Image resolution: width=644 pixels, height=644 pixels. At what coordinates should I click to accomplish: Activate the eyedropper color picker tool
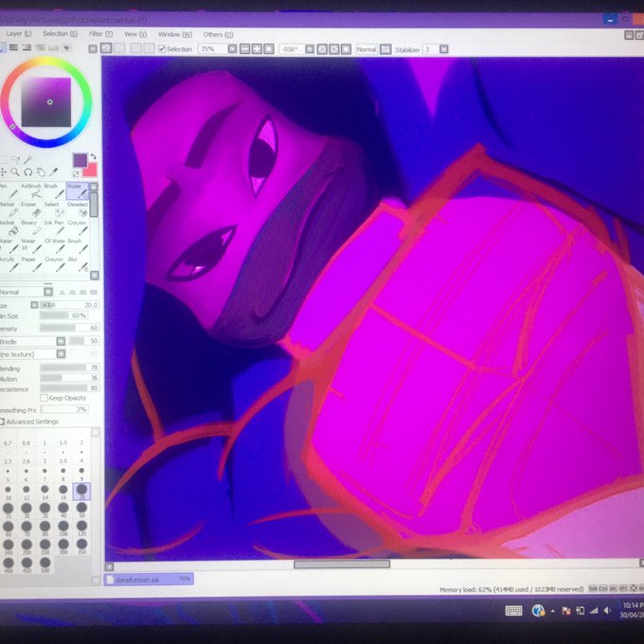pyautogui.click(x=53, y=172)
